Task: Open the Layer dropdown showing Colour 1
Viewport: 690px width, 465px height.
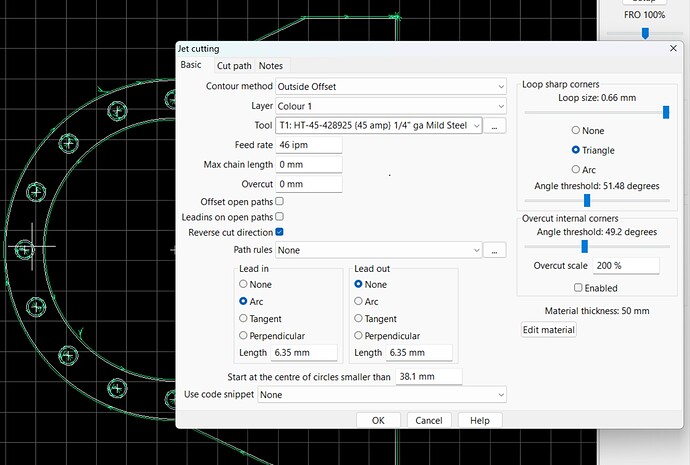Action: point(391,106)
